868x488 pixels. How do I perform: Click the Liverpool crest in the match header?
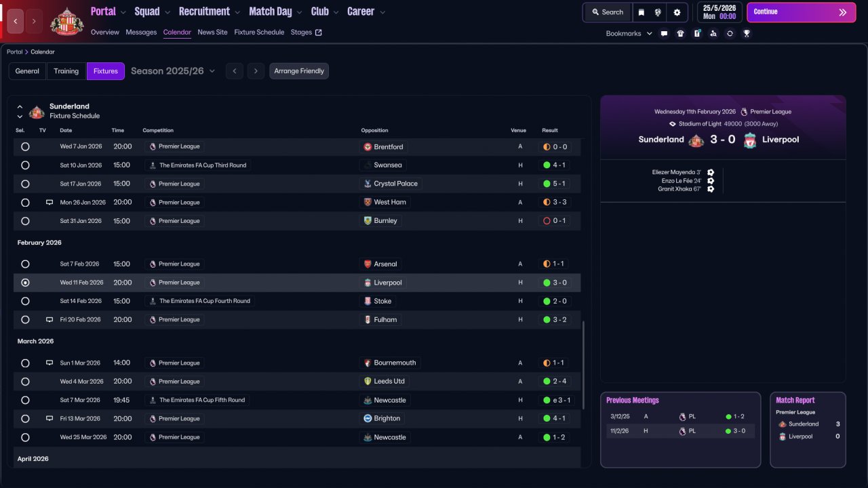pyautogui.click(x=749, y=140)
